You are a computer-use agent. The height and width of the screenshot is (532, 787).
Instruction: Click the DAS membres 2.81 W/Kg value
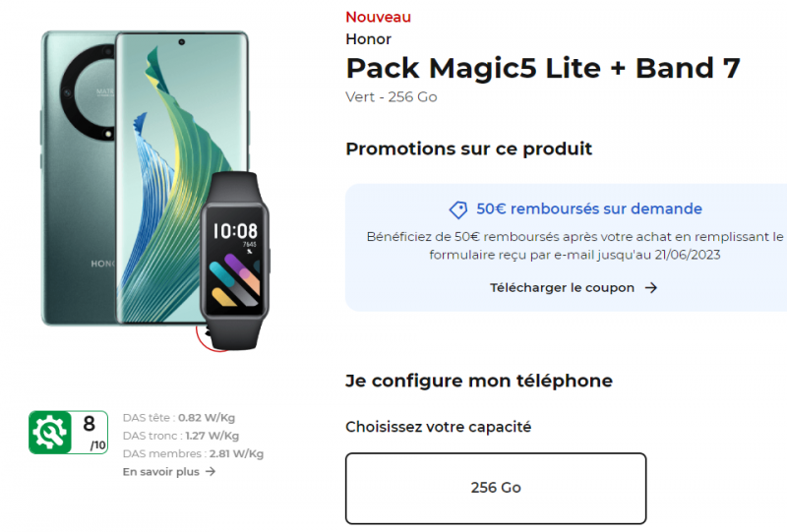[x=236, y=453]
